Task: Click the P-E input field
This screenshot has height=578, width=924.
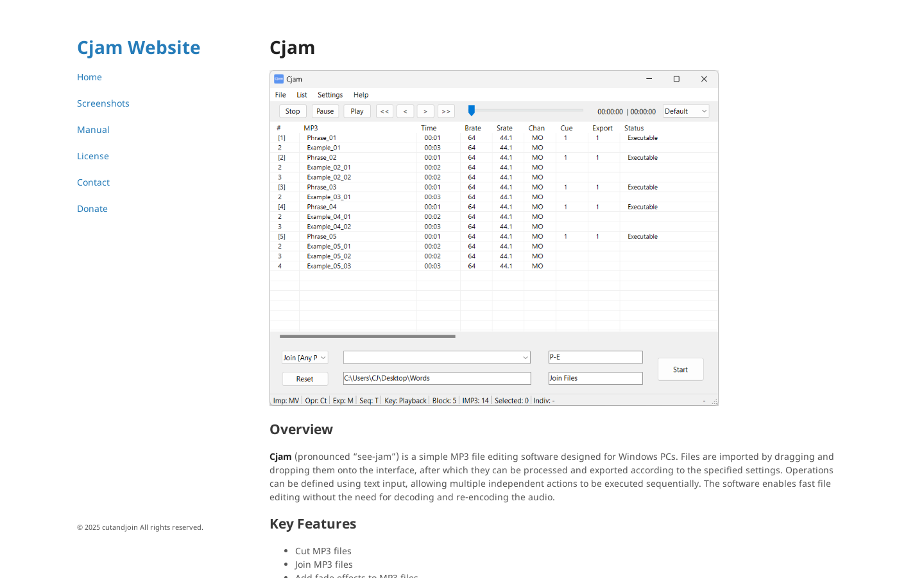Action: click(x=595, y=357)
